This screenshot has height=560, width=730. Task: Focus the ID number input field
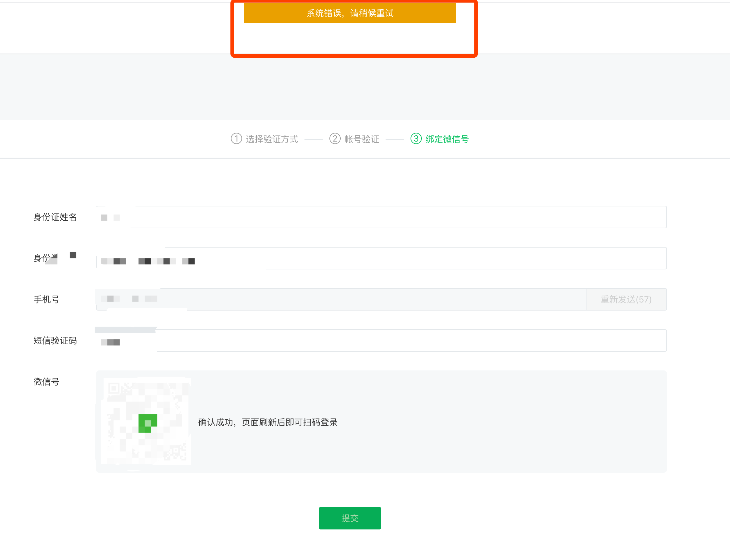[x=381, y=258]
